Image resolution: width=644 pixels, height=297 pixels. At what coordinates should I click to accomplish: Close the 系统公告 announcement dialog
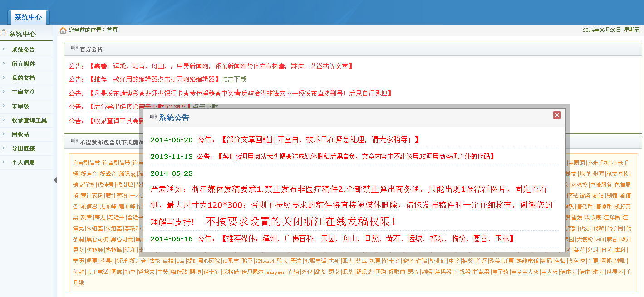click(557, 115)
